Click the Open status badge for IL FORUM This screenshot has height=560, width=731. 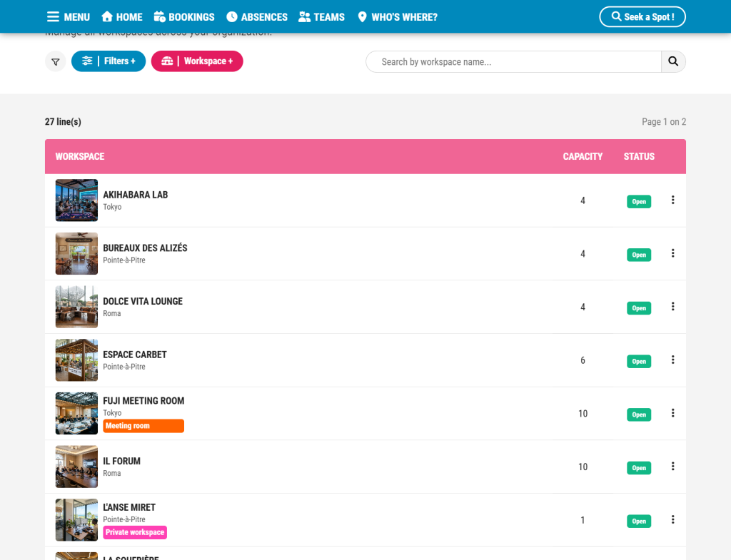pos(639,468)
